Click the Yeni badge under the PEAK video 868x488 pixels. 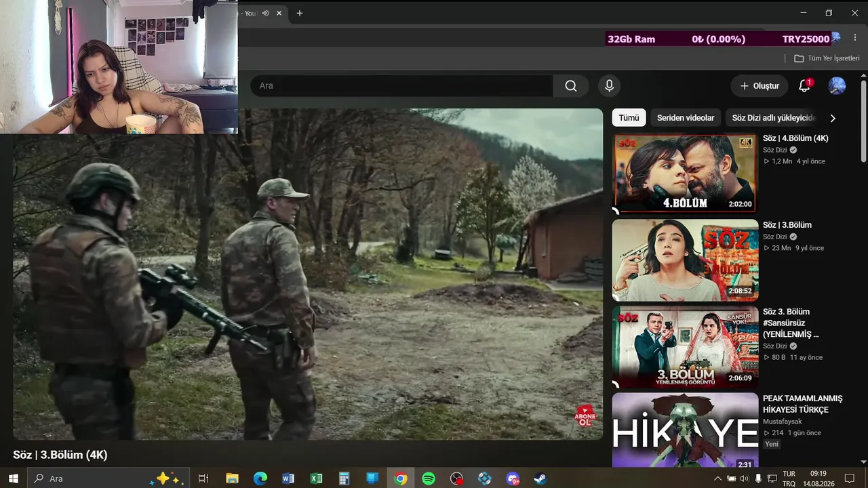click(772, 444)
